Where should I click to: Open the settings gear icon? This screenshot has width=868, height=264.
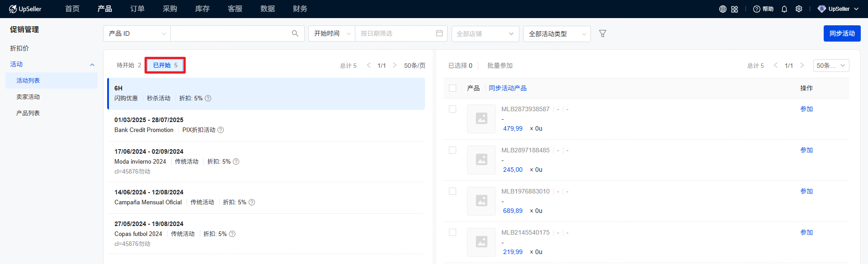pos(799,9)
